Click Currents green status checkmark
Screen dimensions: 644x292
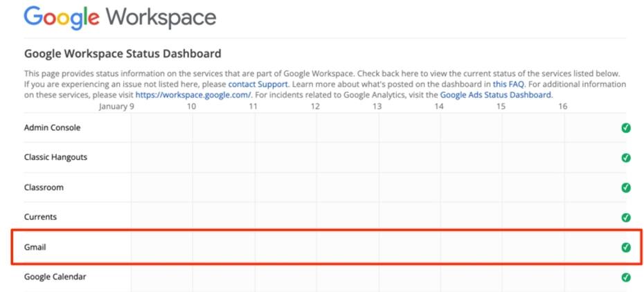[625, 217]
